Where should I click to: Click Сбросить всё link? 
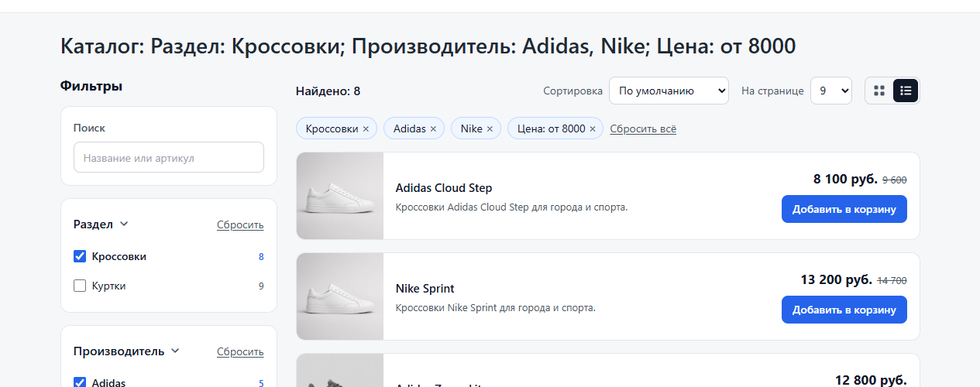(643, 129)
